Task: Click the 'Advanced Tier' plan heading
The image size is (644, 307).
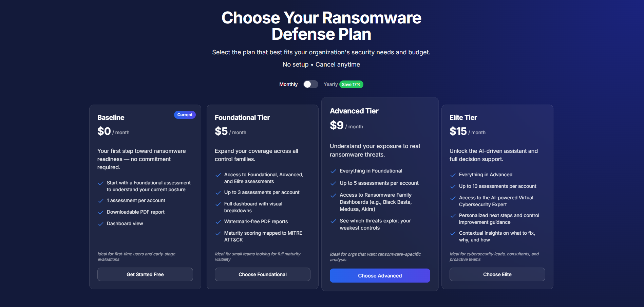Action: [354, 111]
